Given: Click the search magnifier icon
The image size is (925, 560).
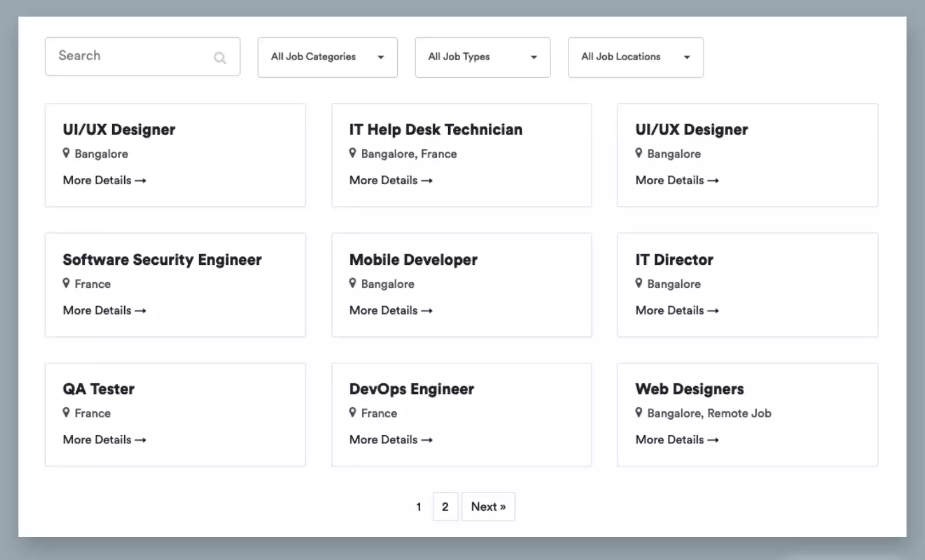Looking at the screenshot, I should [220, 58].
